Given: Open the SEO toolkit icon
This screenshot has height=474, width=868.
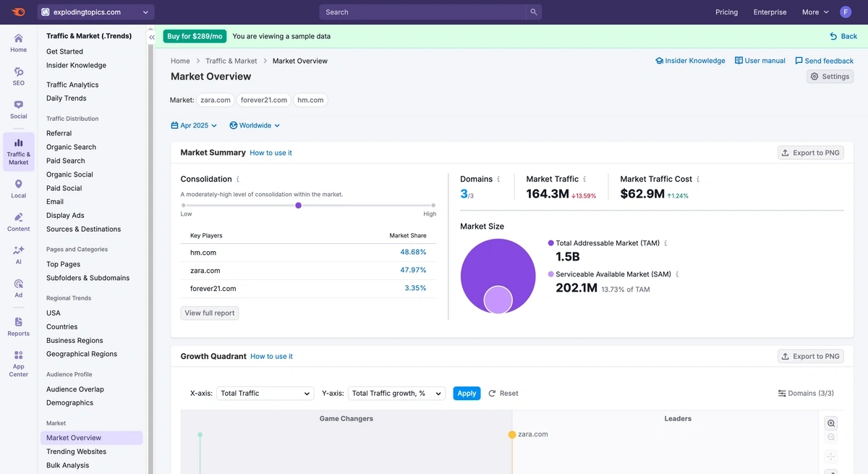Looking at the screenshot, I should click(x=19, y=76).
